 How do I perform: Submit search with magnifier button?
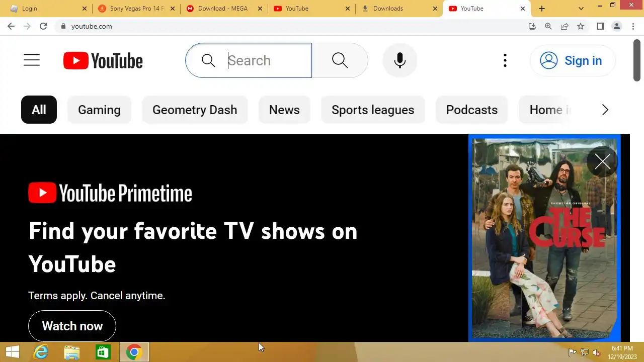click(340, 60)
